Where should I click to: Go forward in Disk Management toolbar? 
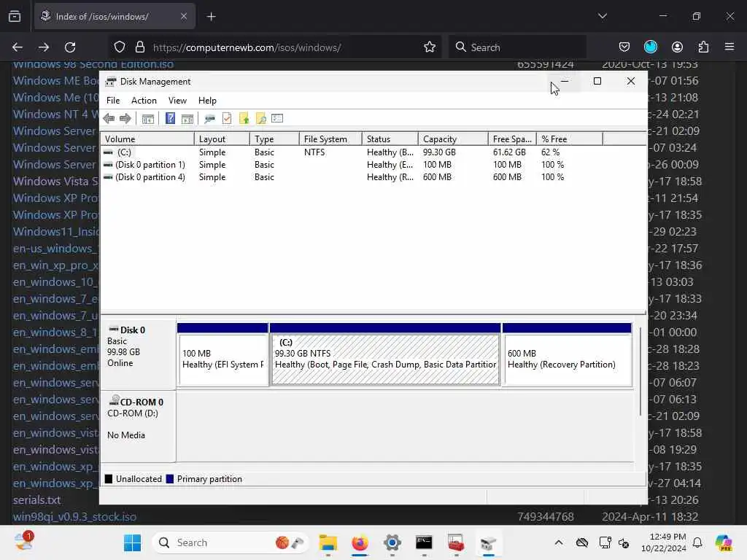[125, 119]
